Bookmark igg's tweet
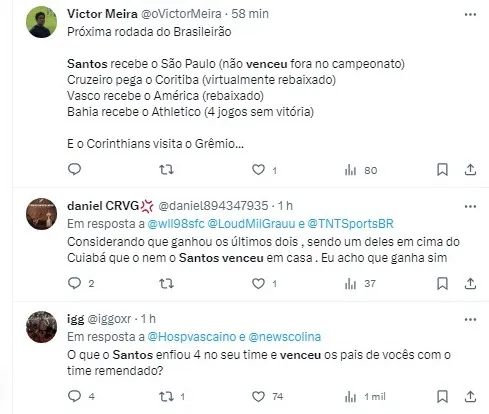489x414 pixels. 442,397
